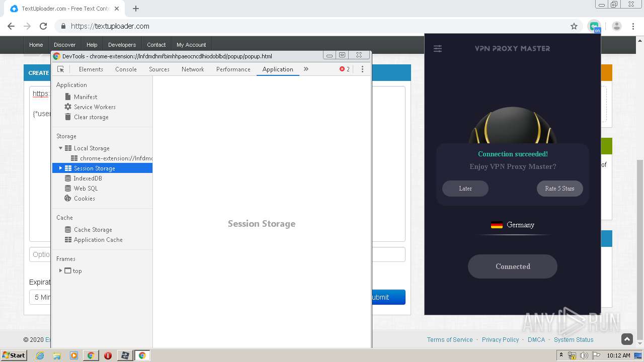Open the Windows Start button
Image resolution: width=644 pixels, height=362 pixels.
tap(14, 355)
